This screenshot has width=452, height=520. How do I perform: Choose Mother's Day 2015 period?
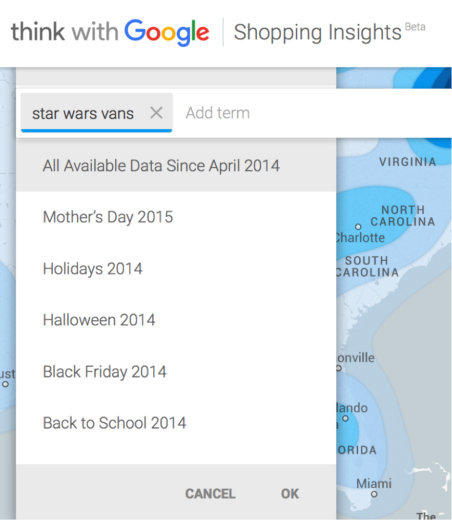[176, 217]
